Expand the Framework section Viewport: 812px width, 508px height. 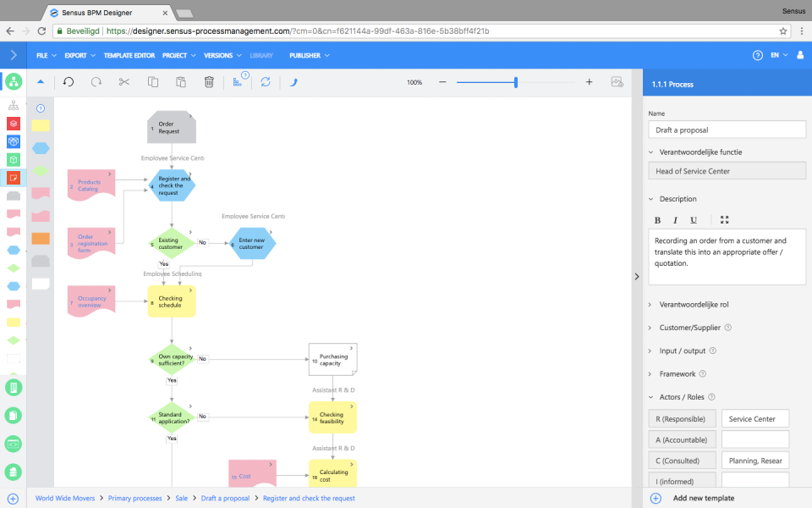[x=650, y=373]
